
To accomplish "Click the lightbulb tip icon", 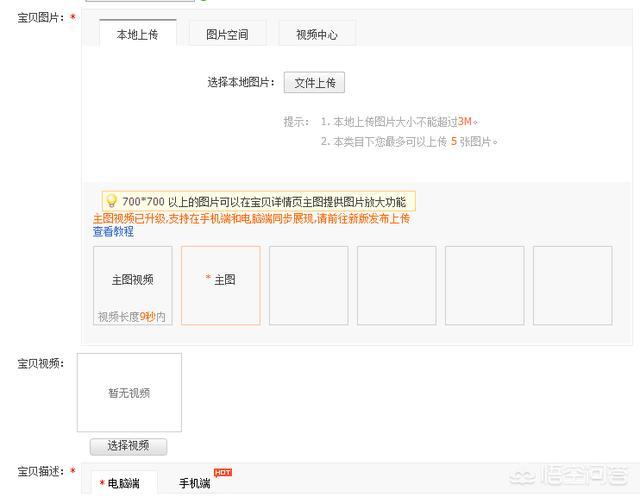I will pyautogui.click(x=111, y=201).
